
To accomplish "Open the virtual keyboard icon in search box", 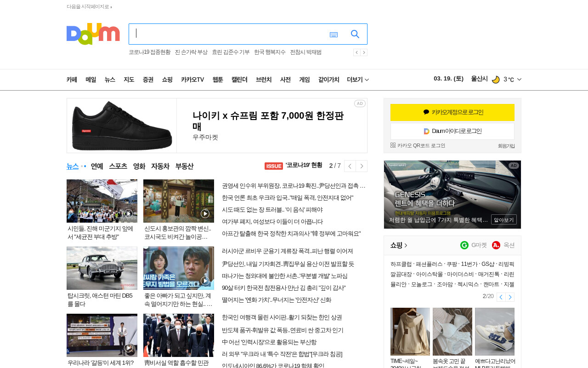I will tap(334, 34).
